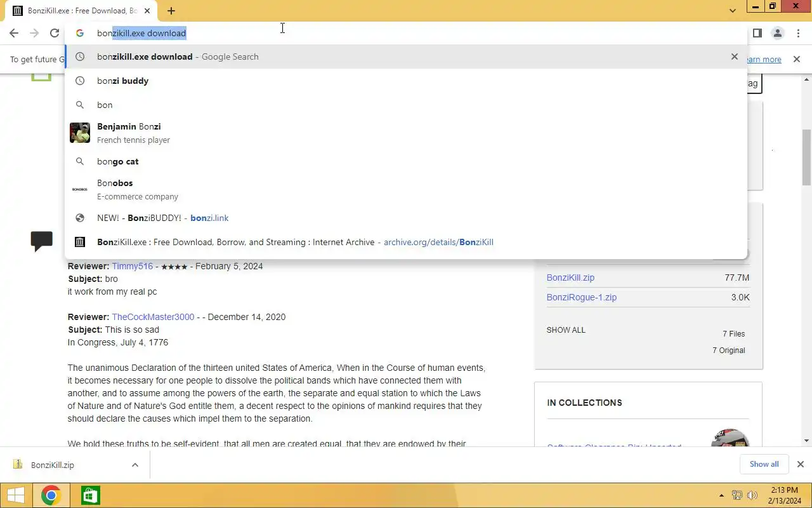Viewport: 812px width, 508px height.
Task: Click SHOW ALL files link
Action: coord(566,330)
